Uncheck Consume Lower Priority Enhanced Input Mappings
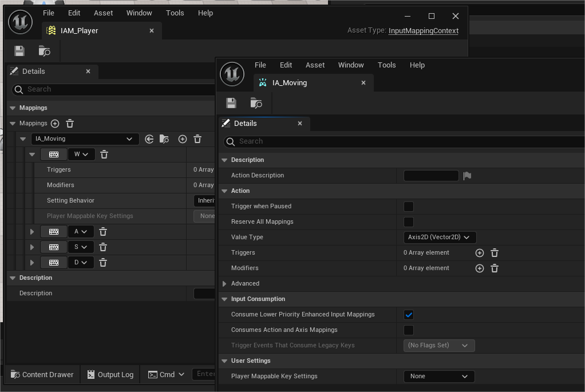 [x=409, y=315]
